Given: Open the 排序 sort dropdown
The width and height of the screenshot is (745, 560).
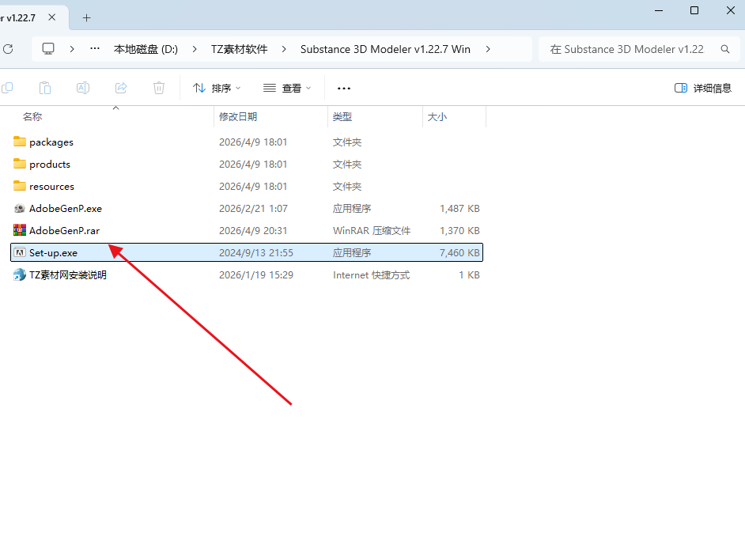Looking at the screenshot, I should pos(217,88).
